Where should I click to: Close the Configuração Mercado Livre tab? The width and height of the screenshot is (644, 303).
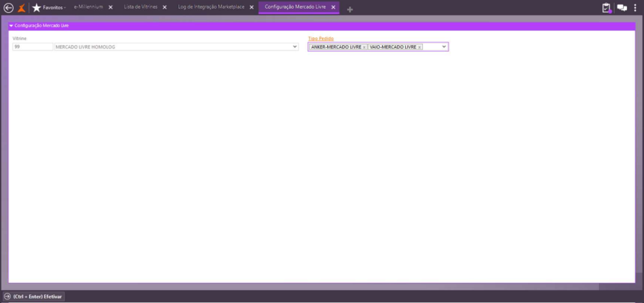[333, 7]
